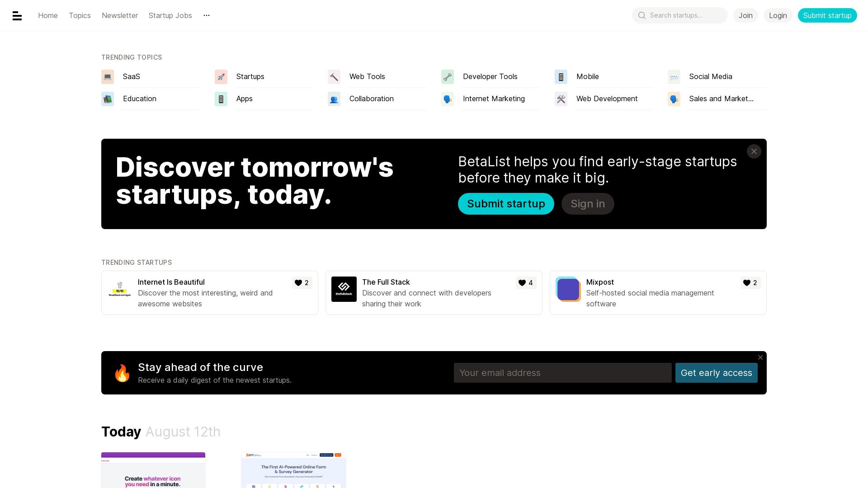The height and width of the screenshot is (488, 868).
Task: Toggle the hamburger menu open
Action: (x=17, y=15)
